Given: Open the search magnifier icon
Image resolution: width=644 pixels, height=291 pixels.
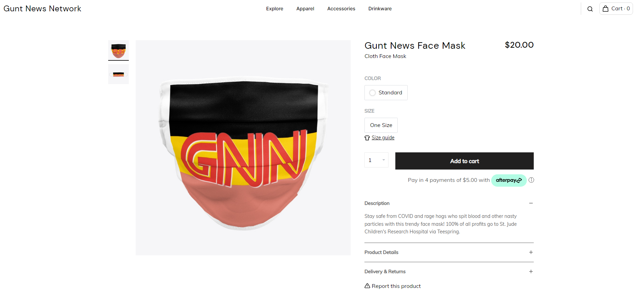Looking at the screenshot, I should 590,9.
